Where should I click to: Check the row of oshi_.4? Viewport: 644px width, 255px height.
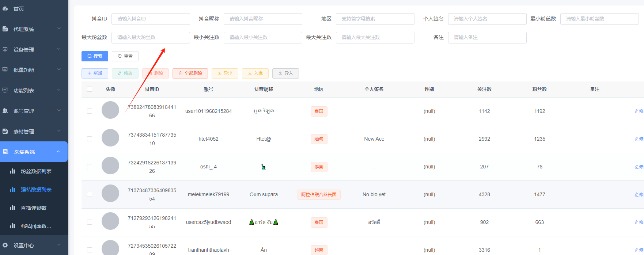tap(90, 167)
